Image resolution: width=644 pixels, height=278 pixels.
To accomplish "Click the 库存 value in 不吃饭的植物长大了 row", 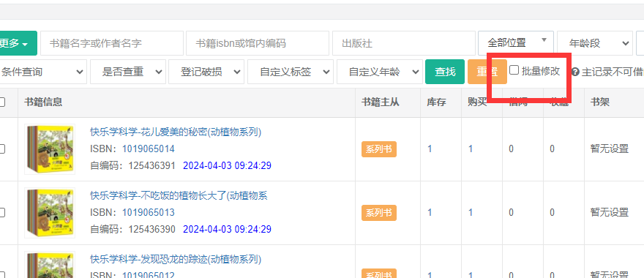I will (430, 212).
